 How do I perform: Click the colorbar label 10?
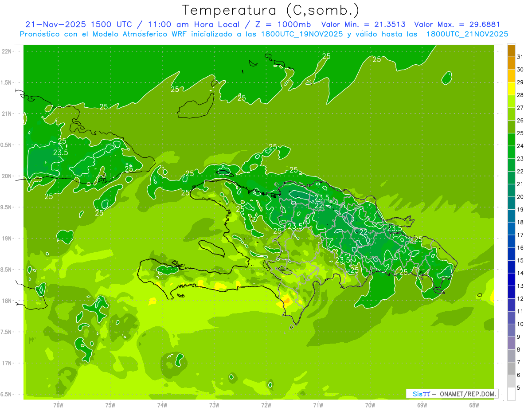(x=520, y=324)
